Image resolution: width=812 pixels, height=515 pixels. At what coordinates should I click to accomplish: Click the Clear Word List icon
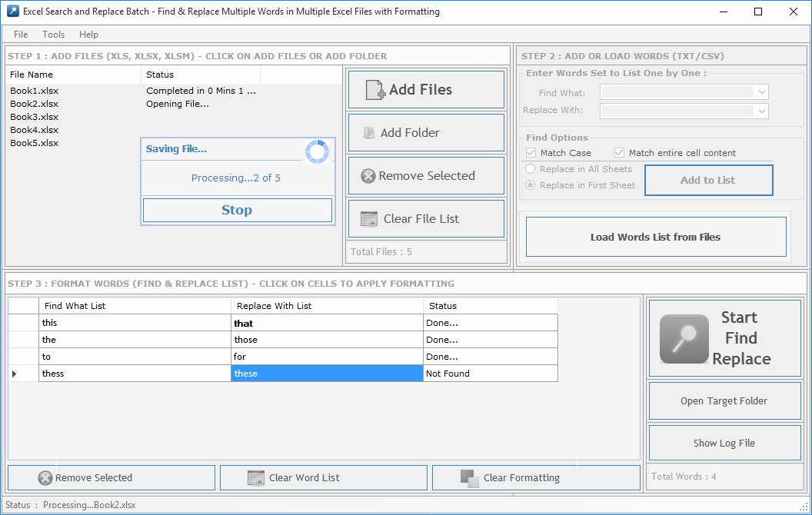click(x=256, y=478)
